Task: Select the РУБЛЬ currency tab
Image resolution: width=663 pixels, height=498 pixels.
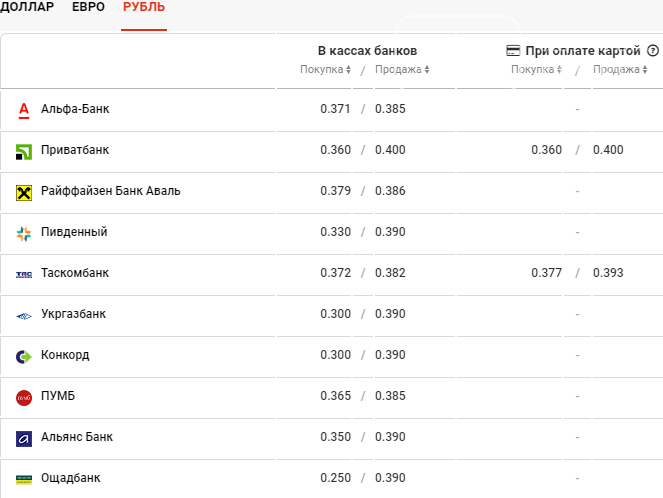Action: 144,7
